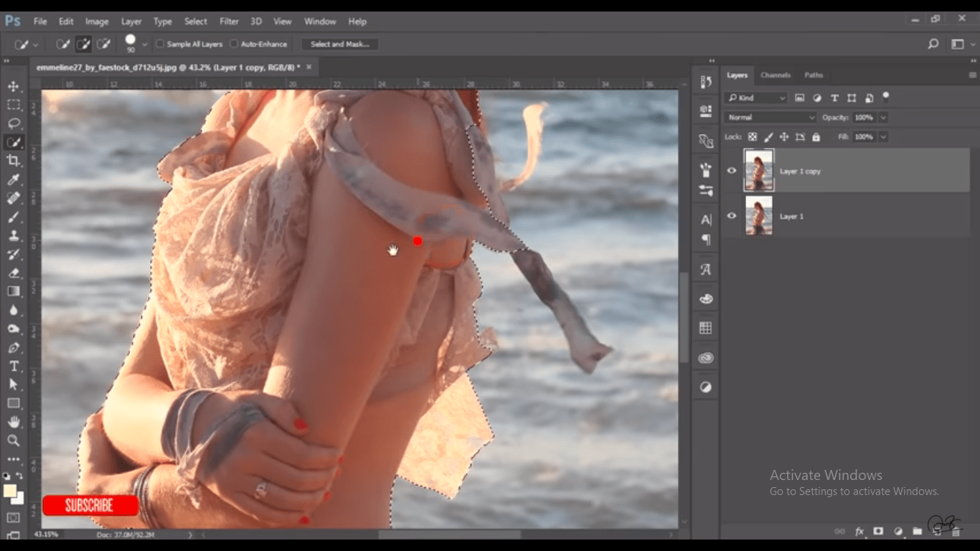Open the Edit Toolbar three-dots menu
This screenshot has width=980, height=551.
point(14,459)
